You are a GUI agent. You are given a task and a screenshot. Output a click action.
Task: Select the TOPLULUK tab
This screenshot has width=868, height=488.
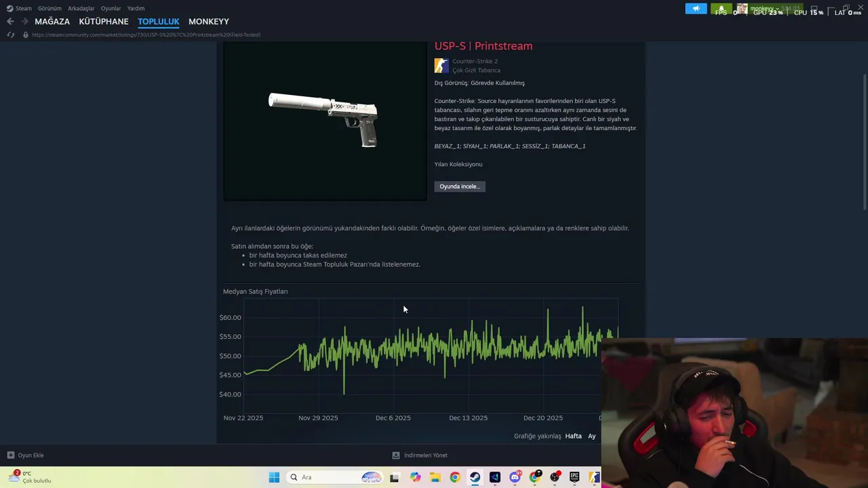coord(159,22)
